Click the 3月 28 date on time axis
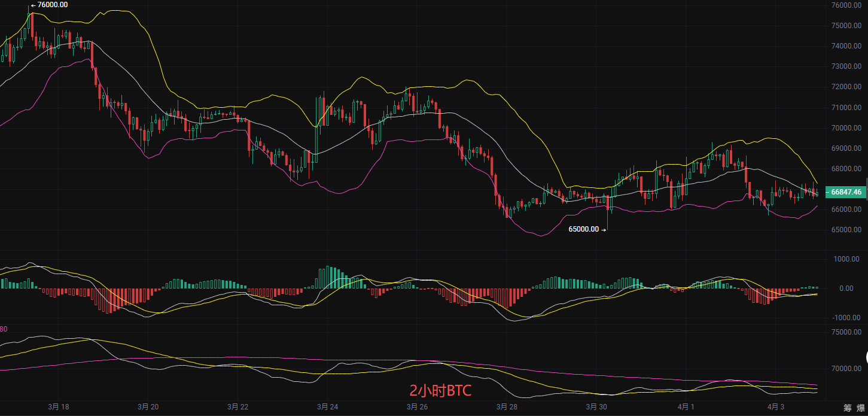 (507, 407)
